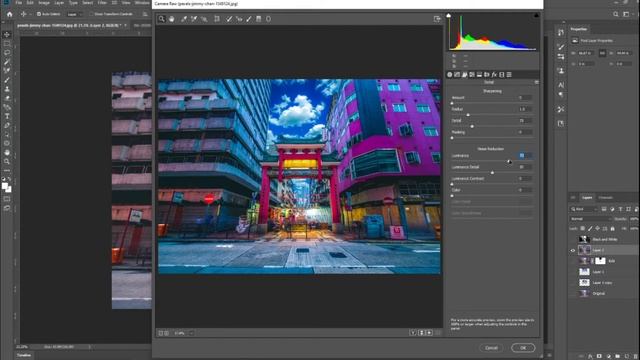Image resolution: width=640 pixels, height=360 pixels.
Task: Open the layer Kind filter dropdown
Action: point(583,209)
